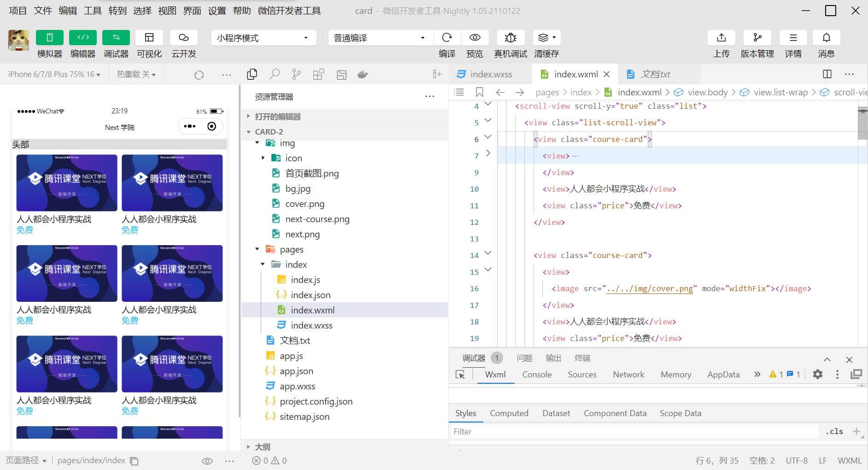
Task: Click the simulator refresh icon
Action: pyautogui.click(x=199, y=75)
